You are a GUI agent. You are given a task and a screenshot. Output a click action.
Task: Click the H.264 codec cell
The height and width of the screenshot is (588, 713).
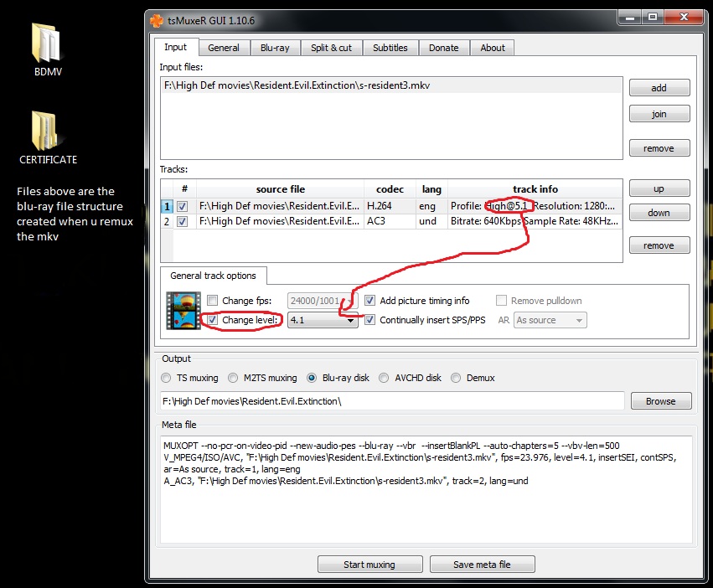390,206
